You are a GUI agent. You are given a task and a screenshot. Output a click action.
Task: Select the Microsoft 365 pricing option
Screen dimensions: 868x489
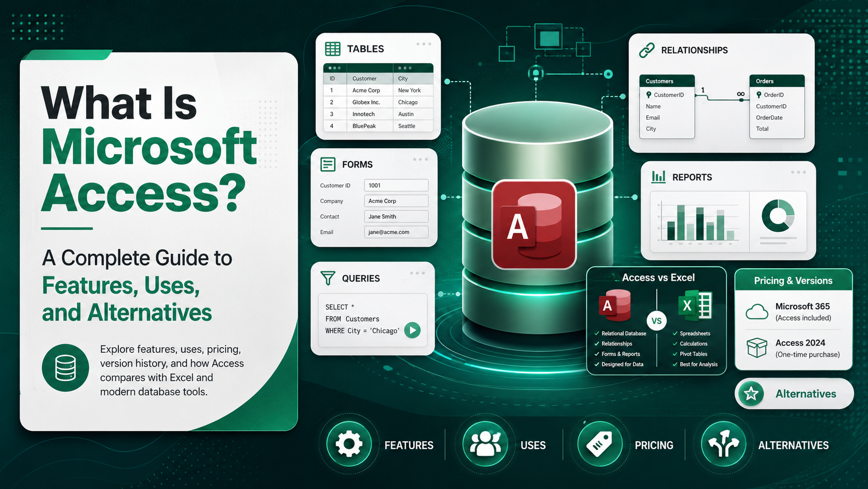coord(793,312)
